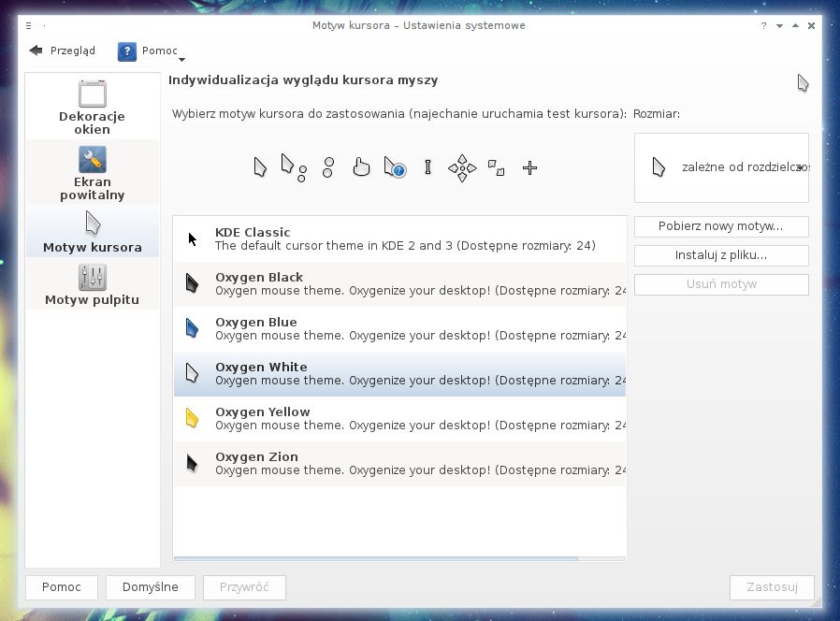The height and width of the screenshot is (621, 840).
Task: Open the Motyw pulpitu module
Action: [x=93, y=284]
